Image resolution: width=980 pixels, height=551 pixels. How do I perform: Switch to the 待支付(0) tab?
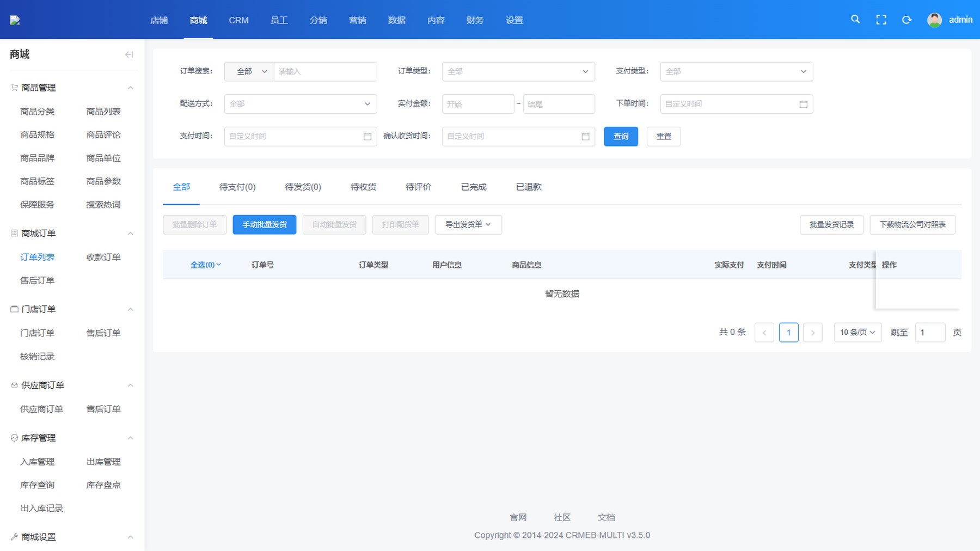tap(237, 187)
